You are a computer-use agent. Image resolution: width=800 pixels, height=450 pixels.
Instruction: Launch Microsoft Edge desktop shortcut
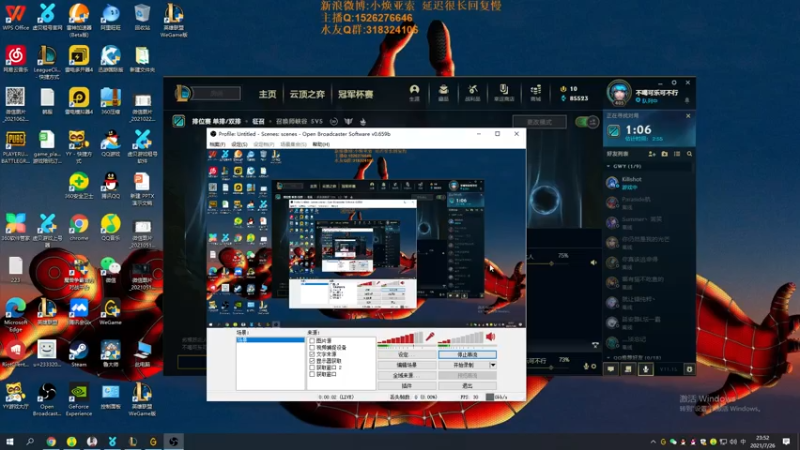coord(15,315)
